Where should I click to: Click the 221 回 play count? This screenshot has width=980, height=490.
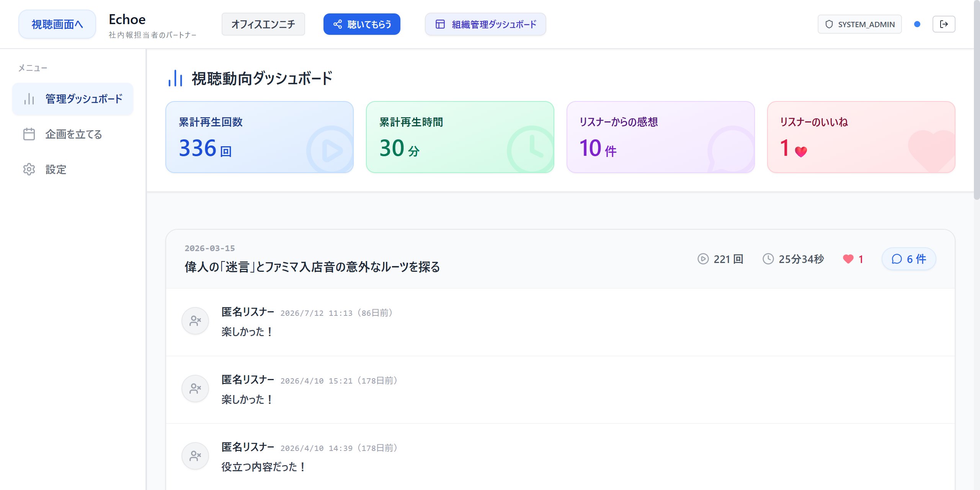(x=728, y=259)
